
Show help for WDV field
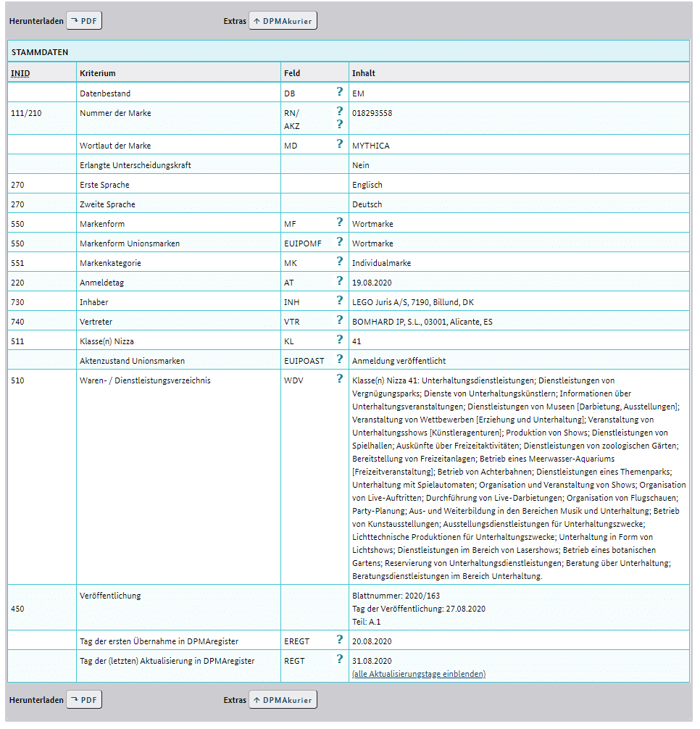pos(340,378)
